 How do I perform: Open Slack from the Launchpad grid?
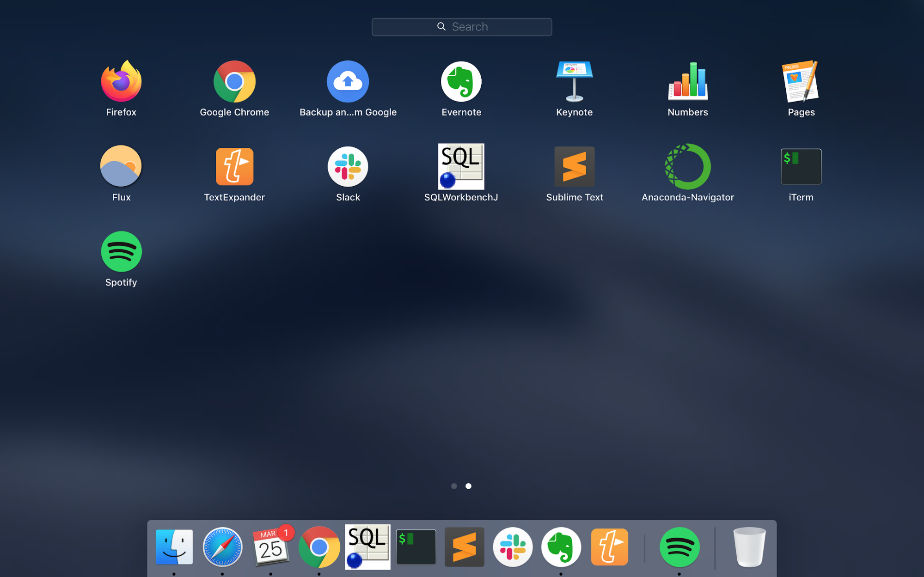coord(348,166)
